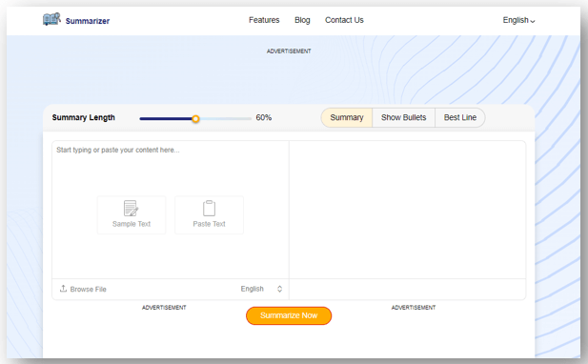The image size is (588, 364).
Task: Click the Summarize Now button
Action: point(289,315)
